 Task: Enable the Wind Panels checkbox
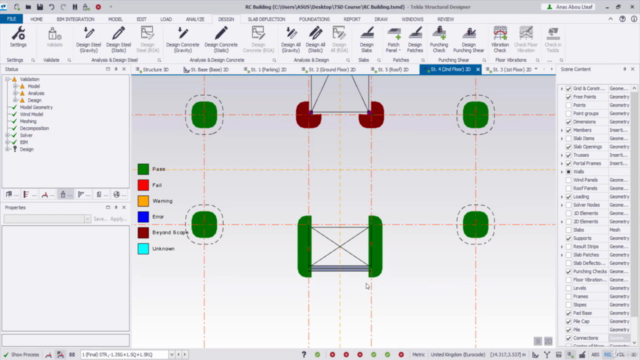click(x=569, y=180)
